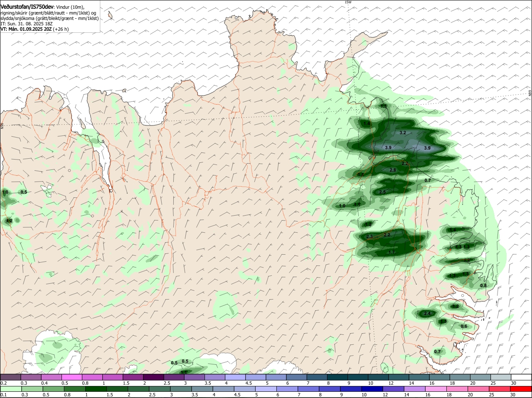Pick the darkest purple 2 swatch in upper legend row

coord(153,377)
